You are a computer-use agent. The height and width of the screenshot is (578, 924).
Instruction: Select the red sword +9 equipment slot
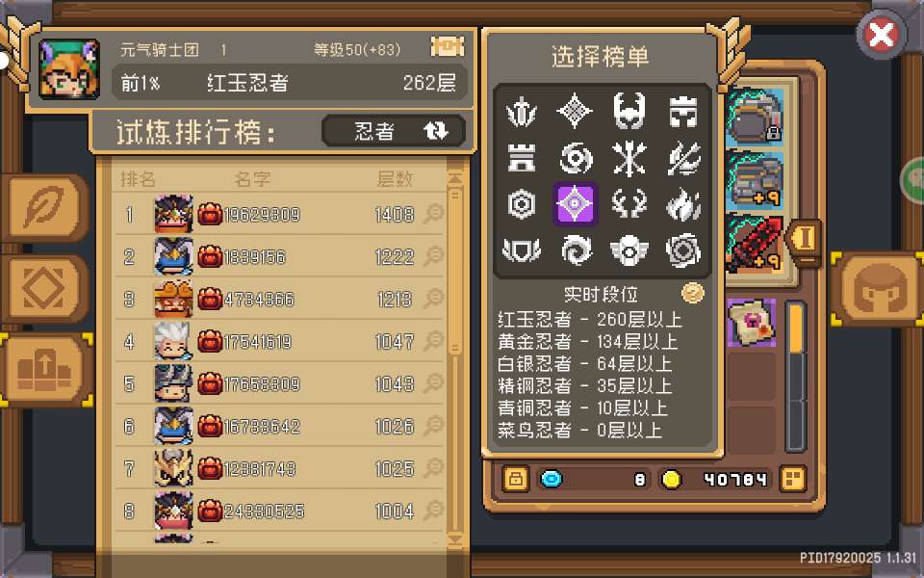pos(755,243)
